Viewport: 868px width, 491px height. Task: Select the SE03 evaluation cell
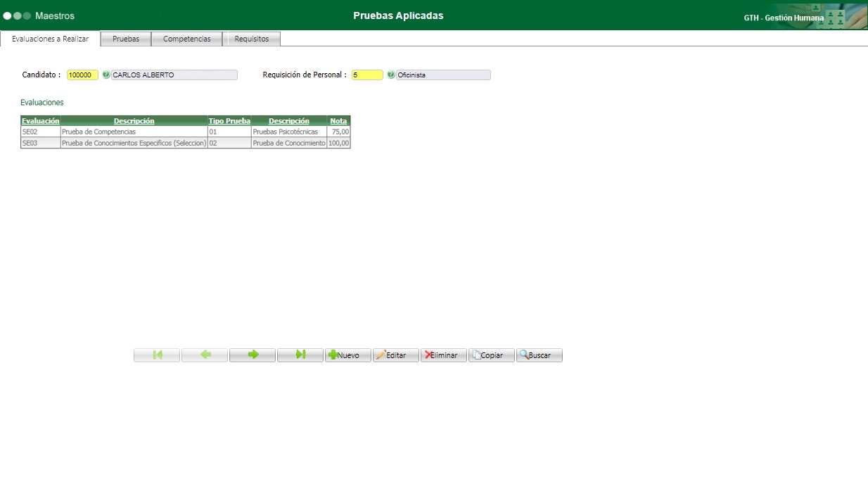(x=41, y=143)
